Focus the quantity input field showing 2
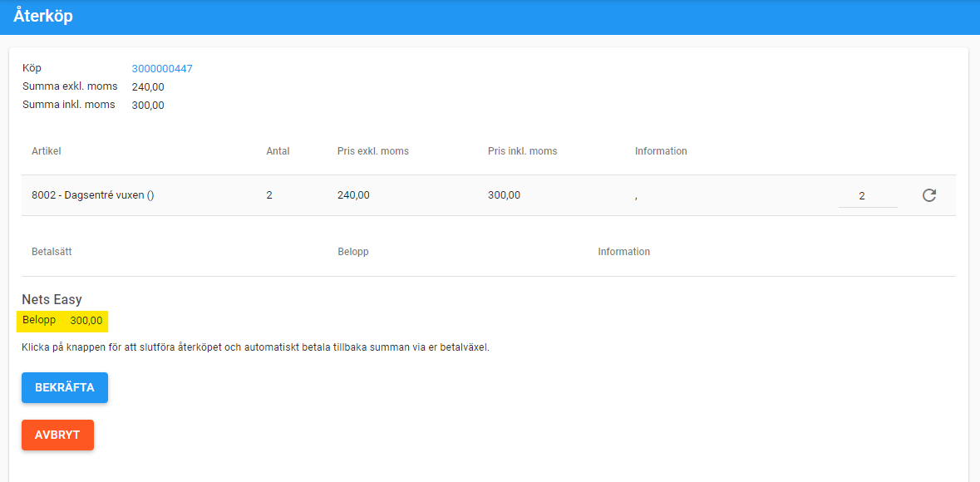 [x=867, y=196]
